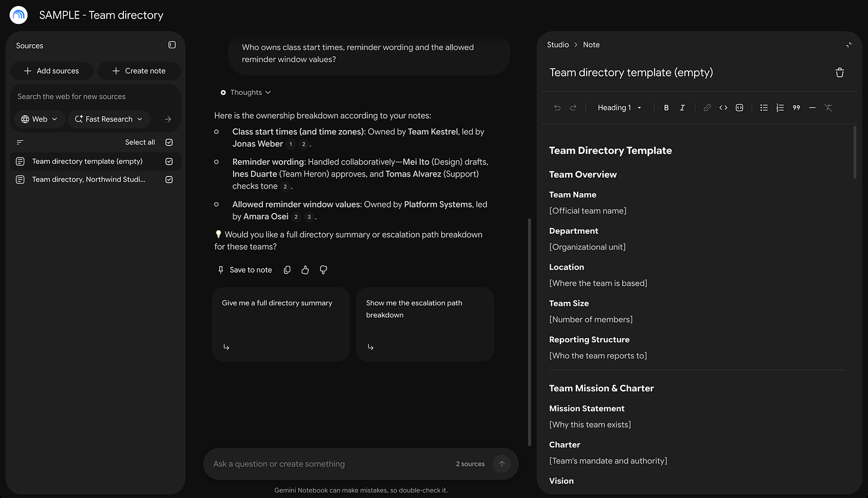
Task: Insert a link from the note toolbar
Action: tap(707, 108)
